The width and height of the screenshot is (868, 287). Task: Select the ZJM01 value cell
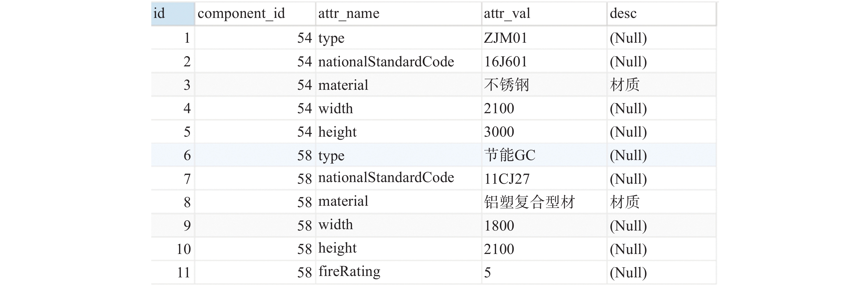click(x=544, y=38)
